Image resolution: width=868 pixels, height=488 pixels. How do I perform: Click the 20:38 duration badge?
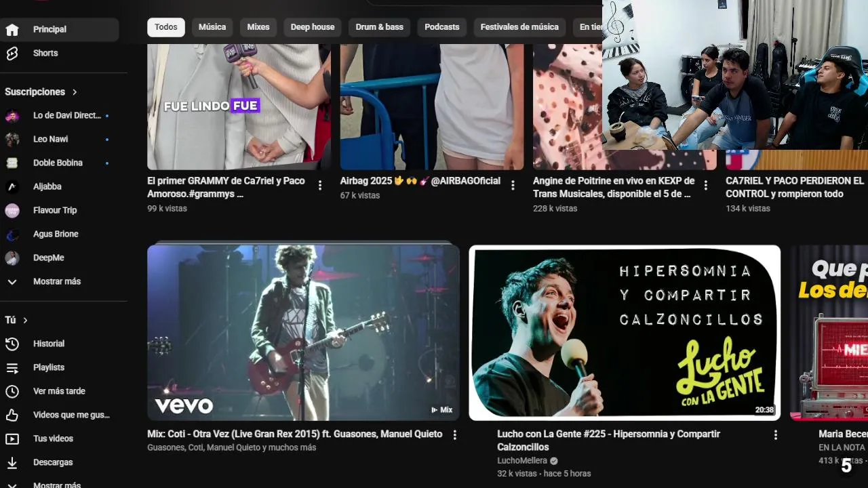[x=764, y=410]
